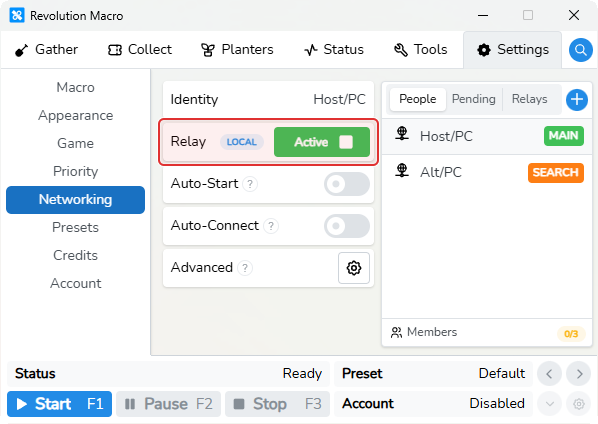
Task: Switch to the Relays tab
Action: click(x=529, y=99)
